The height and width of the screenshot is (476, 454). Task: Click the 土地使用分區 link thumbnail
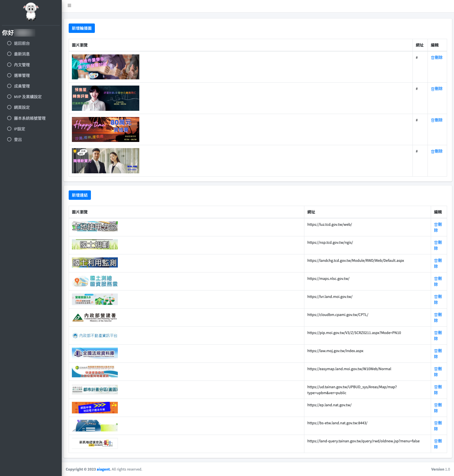pos(95,227)
